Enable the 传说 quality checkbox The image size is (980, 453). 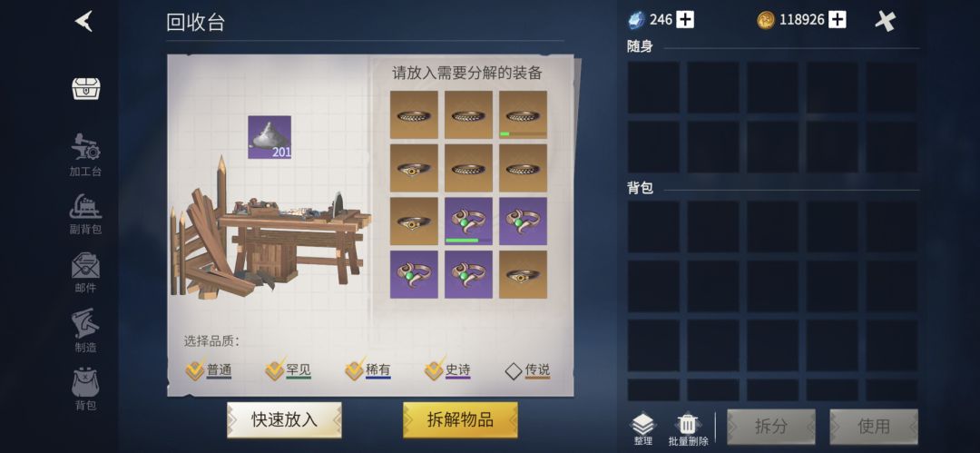(513, 371)
